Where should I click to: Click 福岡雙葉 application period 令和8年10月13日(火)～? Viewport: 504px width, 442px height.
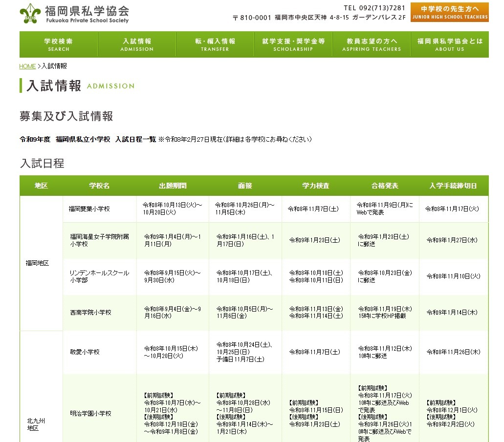[172, 209]
